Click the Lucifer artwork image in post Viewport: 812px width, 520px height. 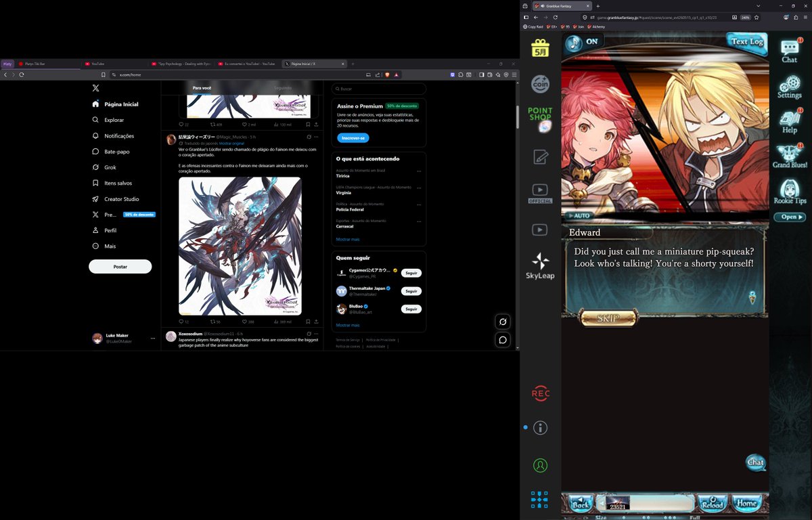click(x=240, y=246)
